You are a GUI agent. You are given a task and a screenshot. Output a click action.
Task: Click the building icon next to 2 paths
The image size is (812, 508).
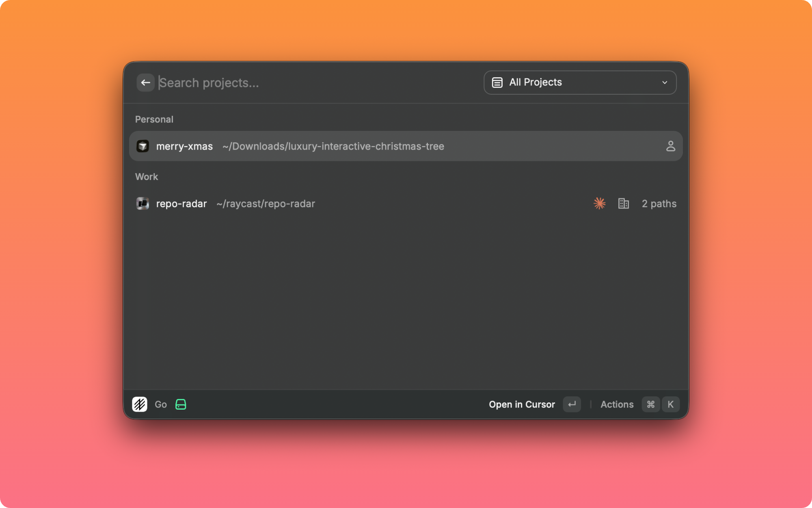624,203
